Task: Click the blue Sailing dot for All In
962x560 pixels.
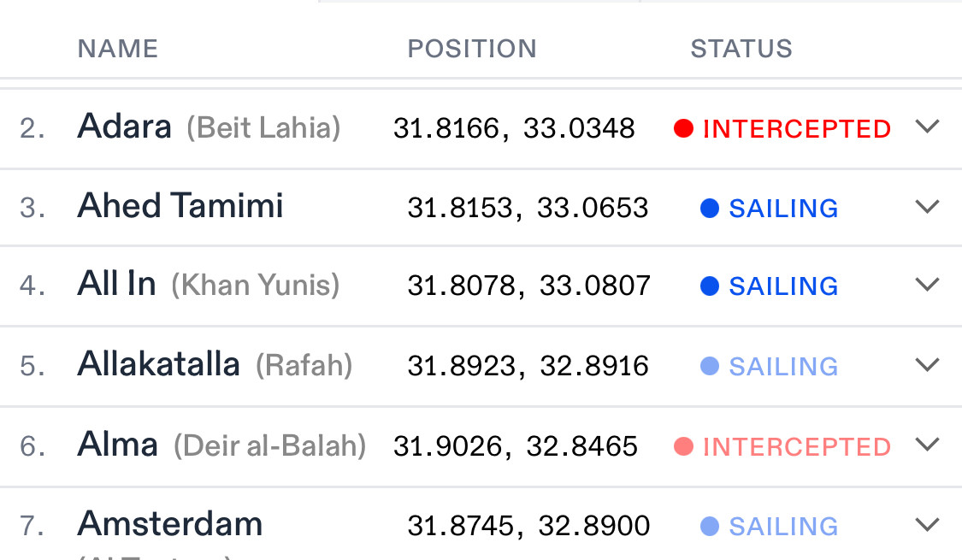Action: pyautogui.click(x=710, y=286)
